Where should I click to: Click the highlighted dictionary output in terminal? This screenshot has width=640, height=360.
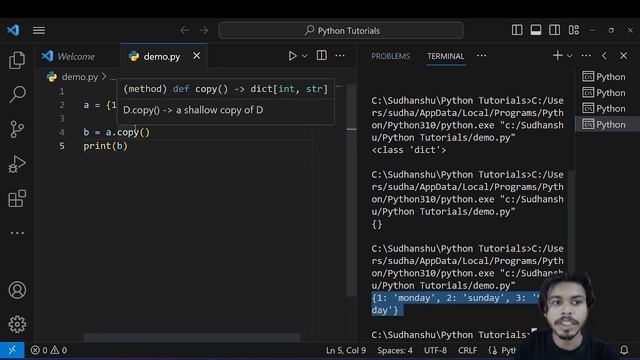455,304
